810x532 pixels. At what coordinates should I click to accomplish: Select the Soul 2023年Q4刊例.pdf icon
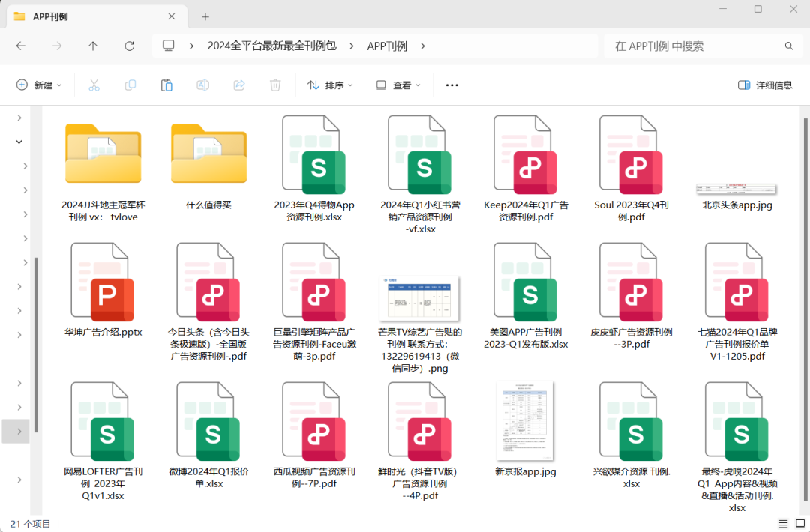631,155
